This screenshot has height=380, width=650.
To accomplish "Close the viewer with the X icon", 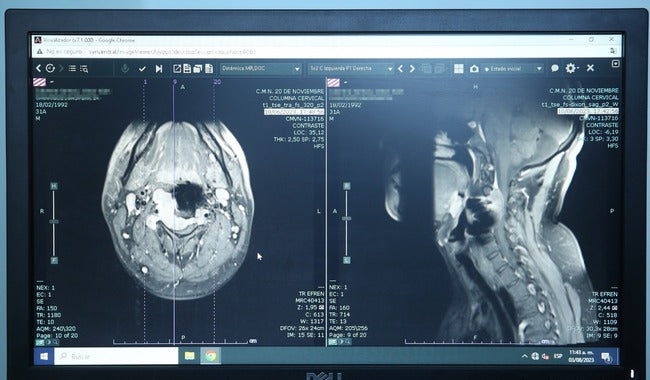I will point(590,68).
